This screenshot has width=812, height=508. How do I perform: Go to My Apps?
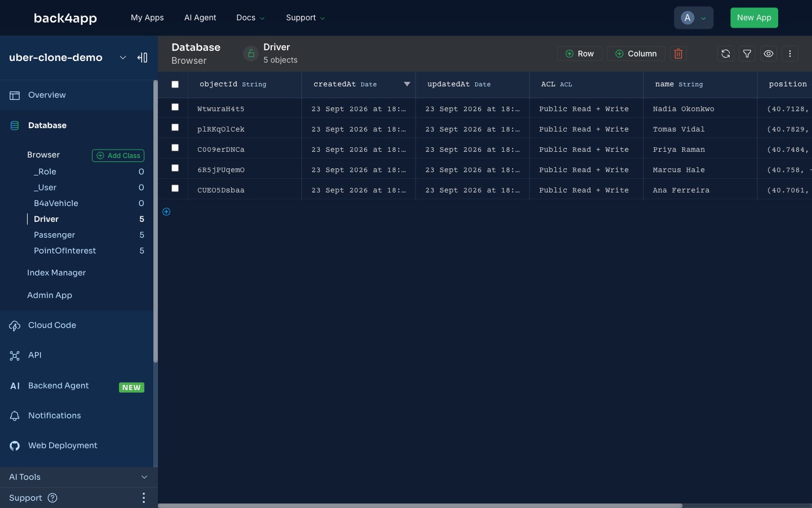click(x=147, y=17)
